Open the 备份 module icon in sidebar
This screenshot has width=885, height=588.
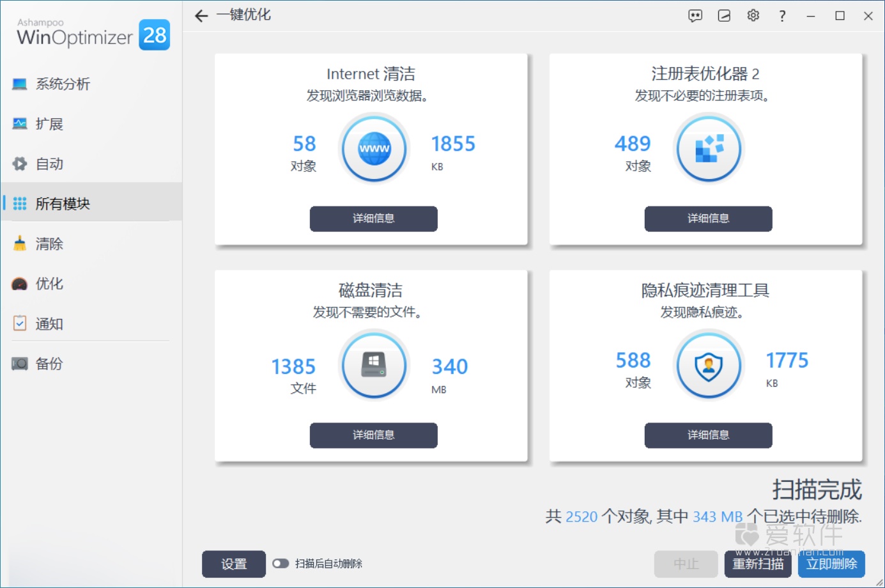[48, 364]
